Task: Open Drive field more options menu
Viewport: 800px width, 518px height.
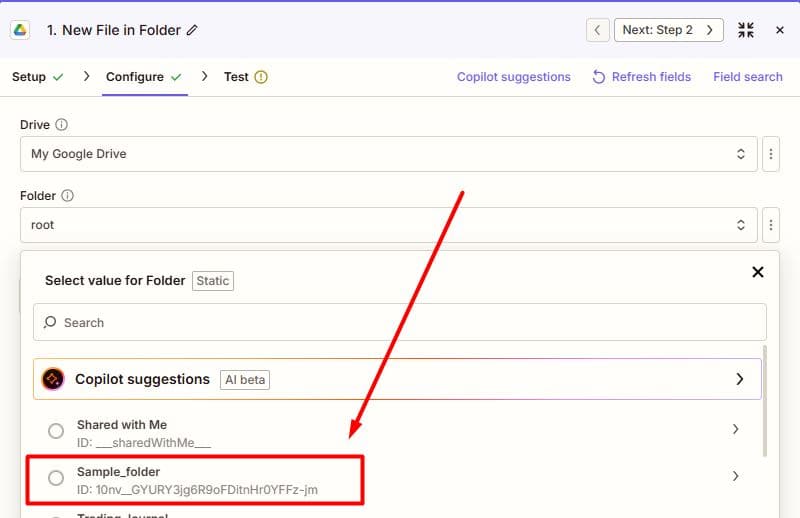Action: pyautogui.click(x=771, y=154)
